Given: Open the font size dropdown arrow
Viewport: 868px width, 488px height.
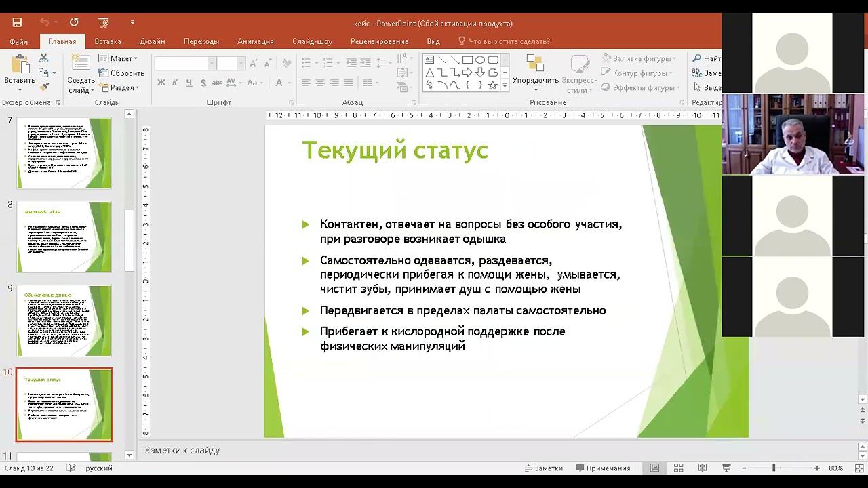Looking at the screenshot, I should click(x=241, y=63).
